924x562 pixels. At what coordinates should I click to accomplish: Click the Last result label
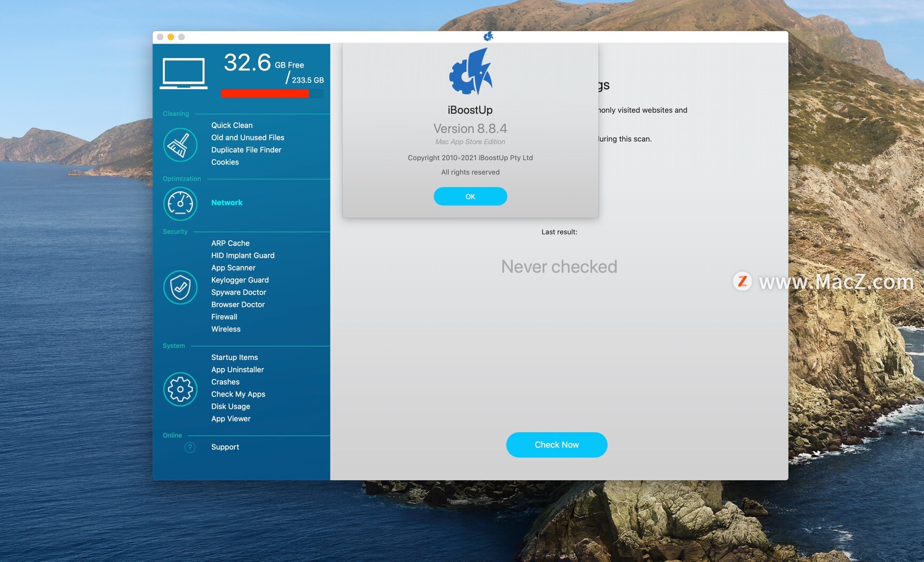point(559,232)
